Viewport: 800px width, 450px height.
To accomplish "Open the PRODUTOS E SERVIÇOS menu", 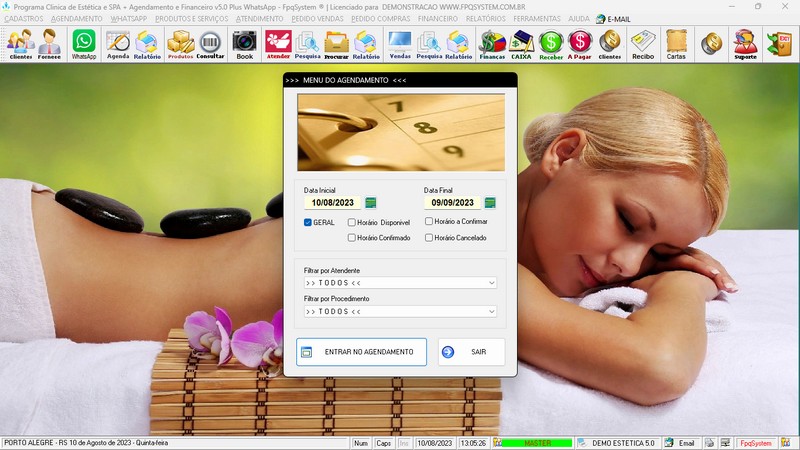I will click(x=192, y=19).
